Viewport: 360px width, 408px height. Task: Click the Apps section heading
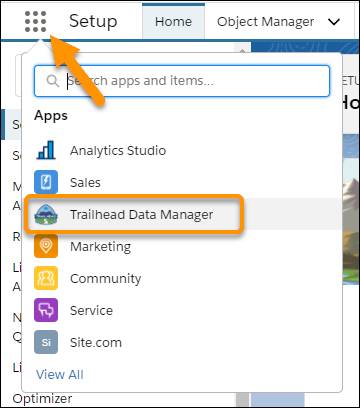(x=51, y=116)
